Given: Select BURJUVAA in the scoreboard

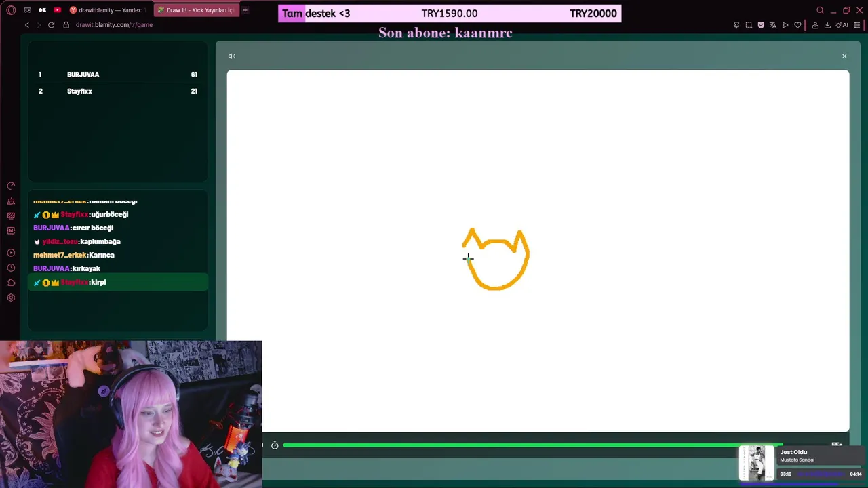Looking at the screenshot, I should [83, 75].
